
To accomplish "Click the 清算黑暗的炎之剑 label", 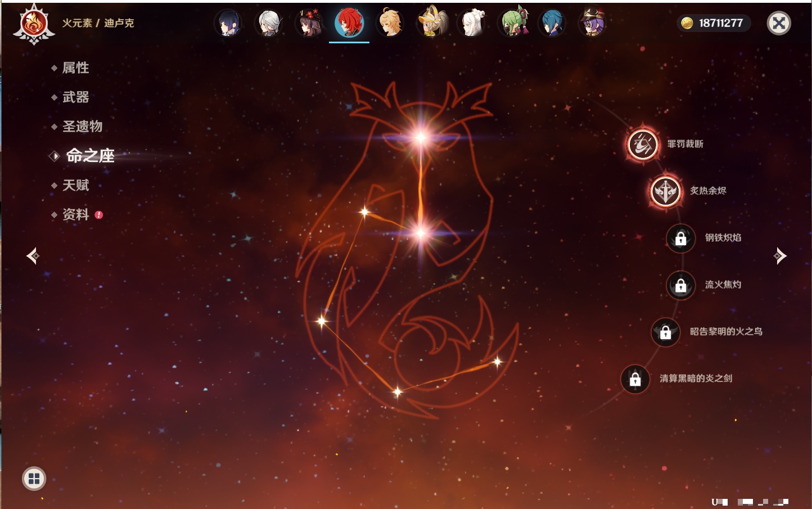I will click(x=696, y=378).
